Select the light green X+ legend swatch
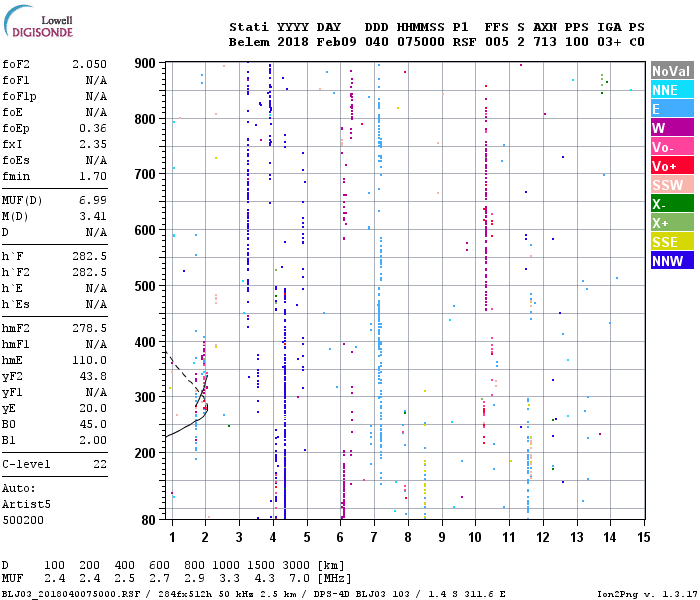The width and height of the screenshot is (700, 600). pyautogui.click(x=672, y=222)
